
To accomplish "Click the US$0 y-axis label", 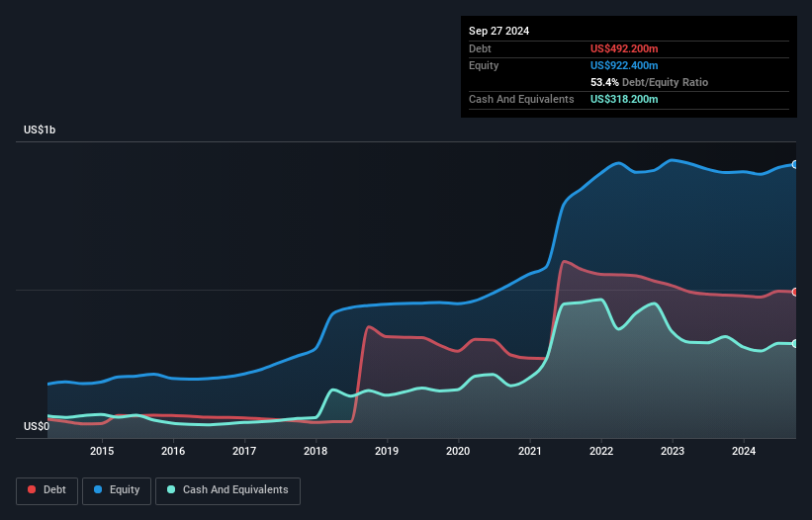I will [37, 426].
